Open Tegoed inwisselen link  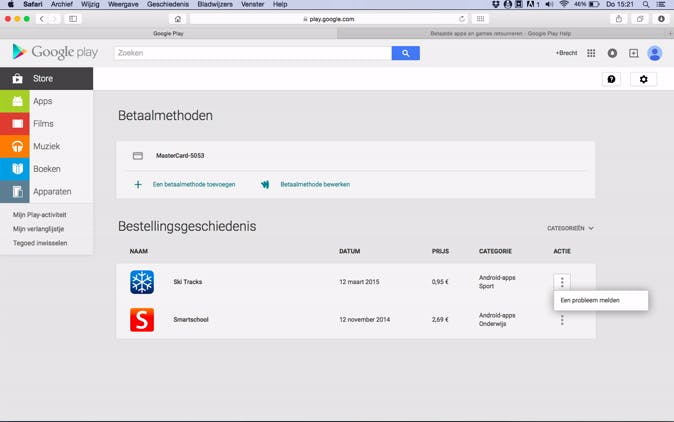pos(40,243)
